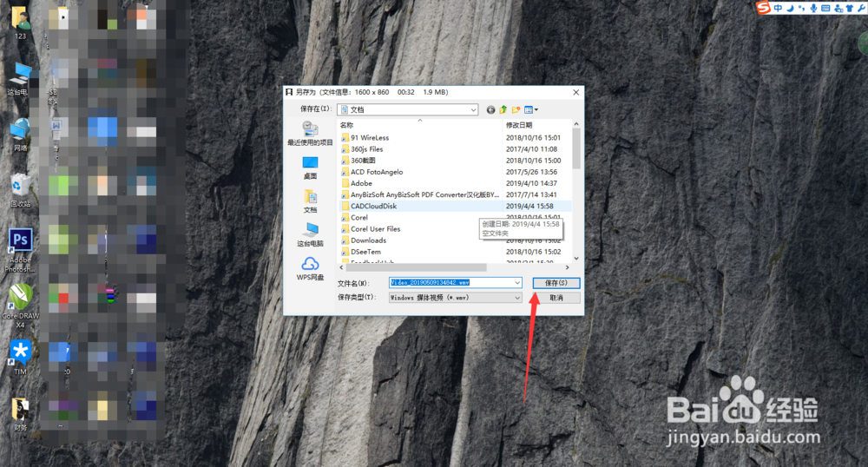Select the This PC desktop icon
Viewport: 868px width, 467px height.
21,79
